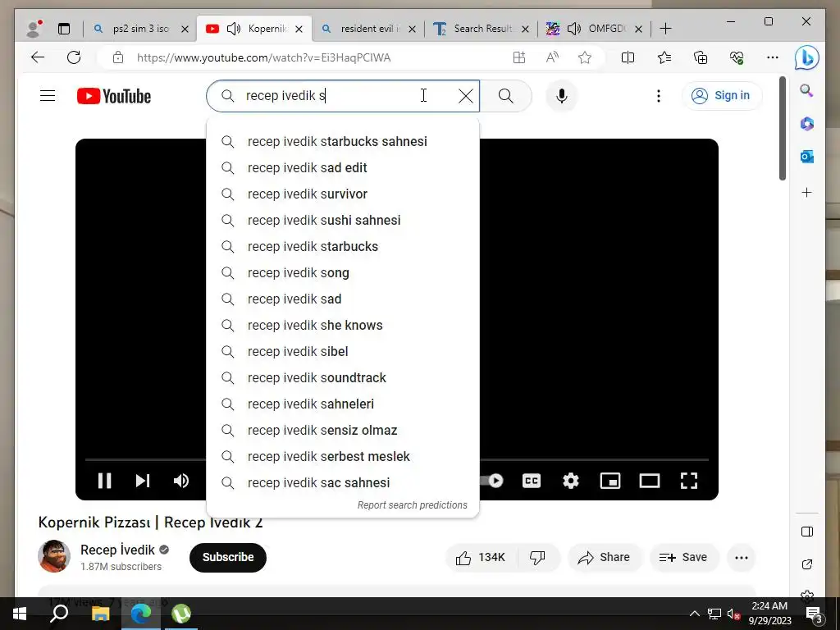Close the Kopernik YouTube tab
This screenshot has height=630, width=840.
[x=299, y=29]
